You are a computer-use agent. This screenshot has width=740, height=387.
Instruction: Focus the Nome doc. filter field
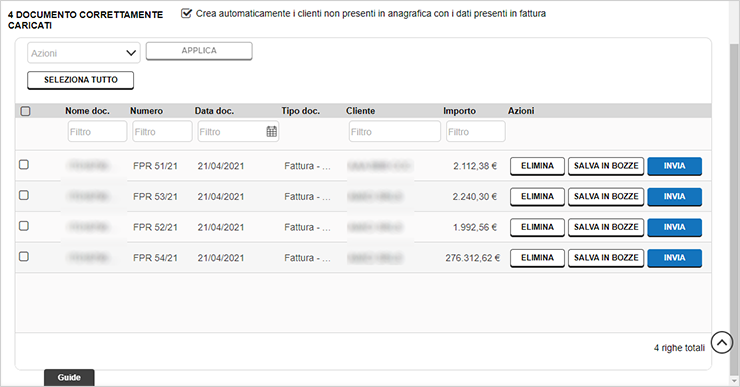pyautogui.click(x=97, y=132)
